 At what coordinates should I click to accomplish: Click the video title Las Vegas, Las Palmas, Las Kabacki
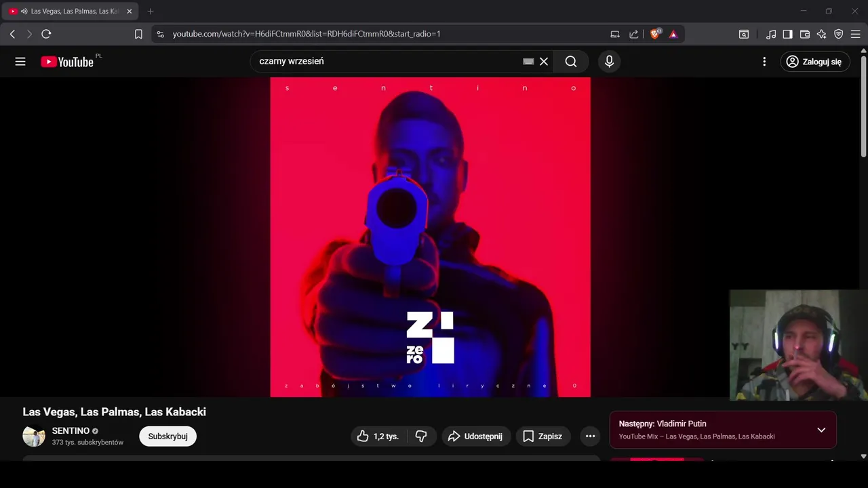[x=114, y=412]
